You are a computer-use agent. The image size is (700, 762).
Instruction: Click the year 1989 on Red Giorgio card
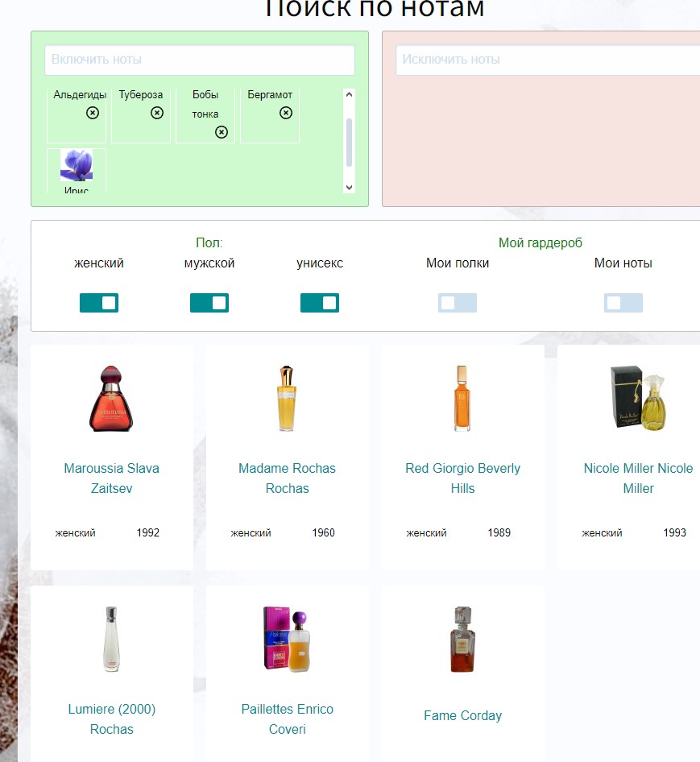499,532
